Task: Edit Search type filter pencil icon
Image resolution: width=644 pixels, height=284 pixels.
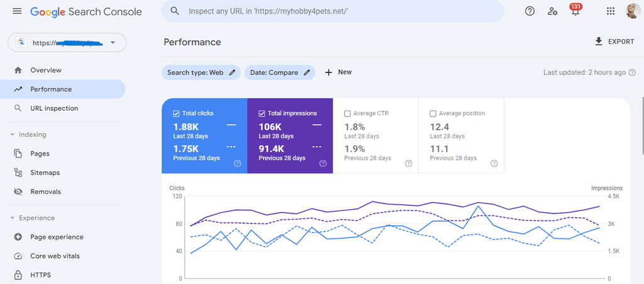Action: [x=232, y=72]
